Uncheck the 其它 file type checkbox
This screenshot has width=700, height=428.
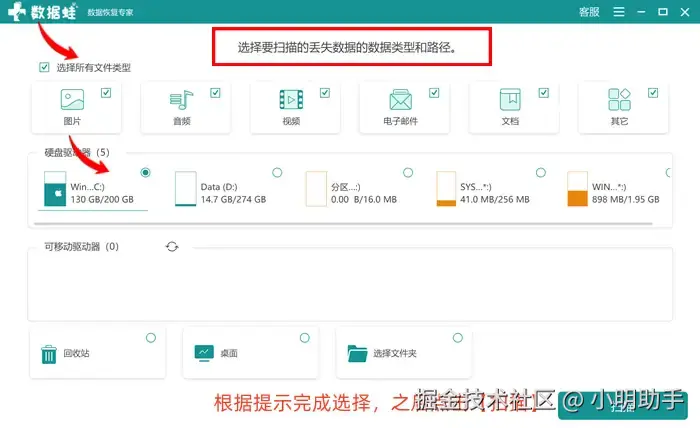click(653, 93)
